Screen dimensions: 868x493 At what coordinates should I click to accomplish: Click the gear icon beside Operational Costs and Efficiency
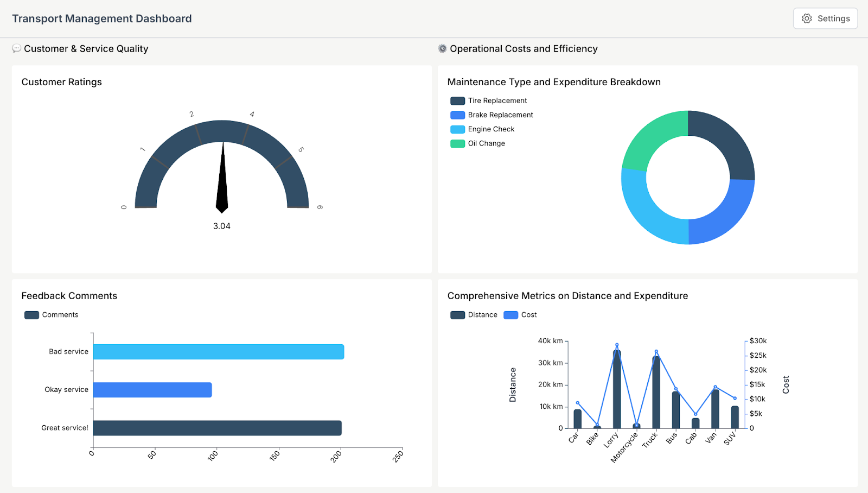coord(441,48)
